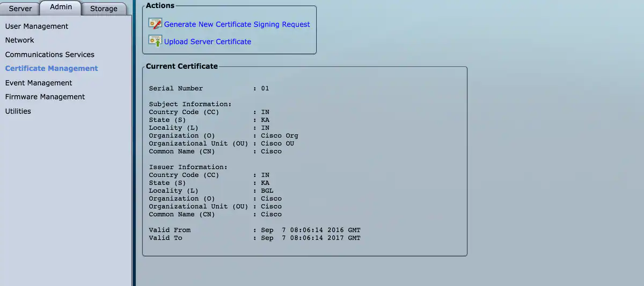Click the Issuer Information heading
This screenshot has height=286, width=644.
pos(188,167)
